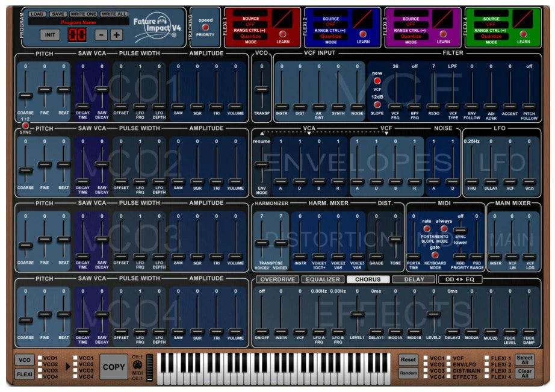
Task: Click the INIT button
Action: pos(50,35)
